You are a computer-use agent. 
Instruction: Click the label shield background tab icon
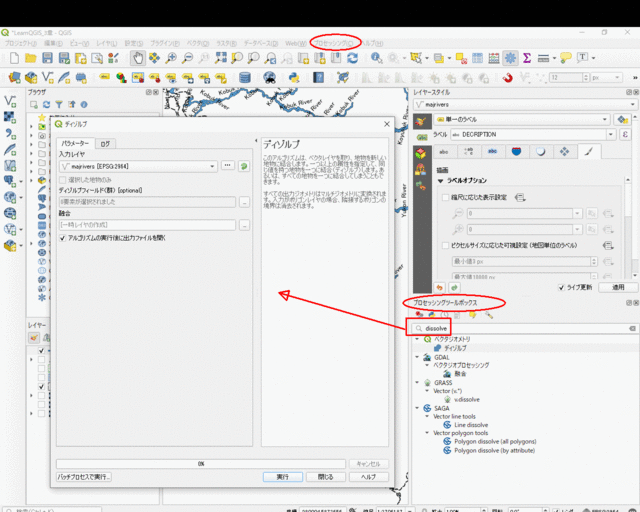pyautogui.click(x=516, y=151)
